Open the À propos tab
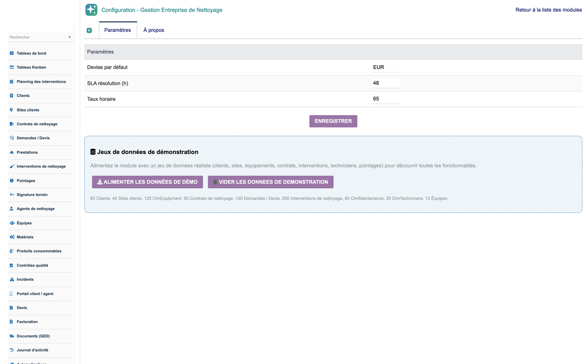588x364 pixels. (154, 30)
